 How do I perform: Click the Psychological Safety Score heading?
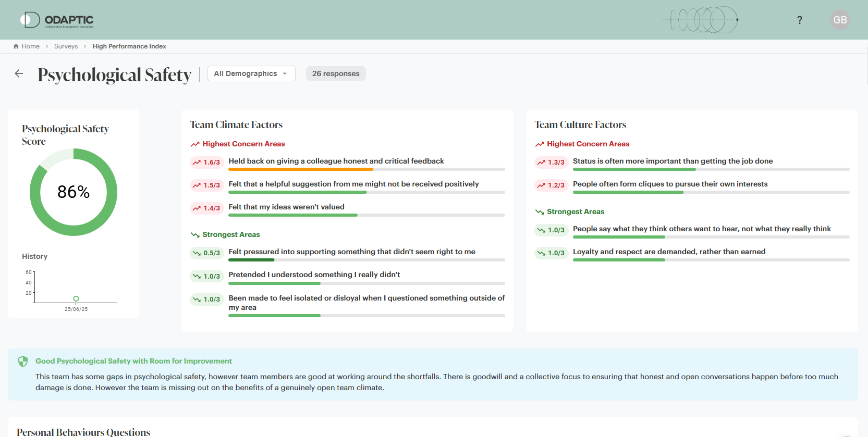[x=65, y=135]
